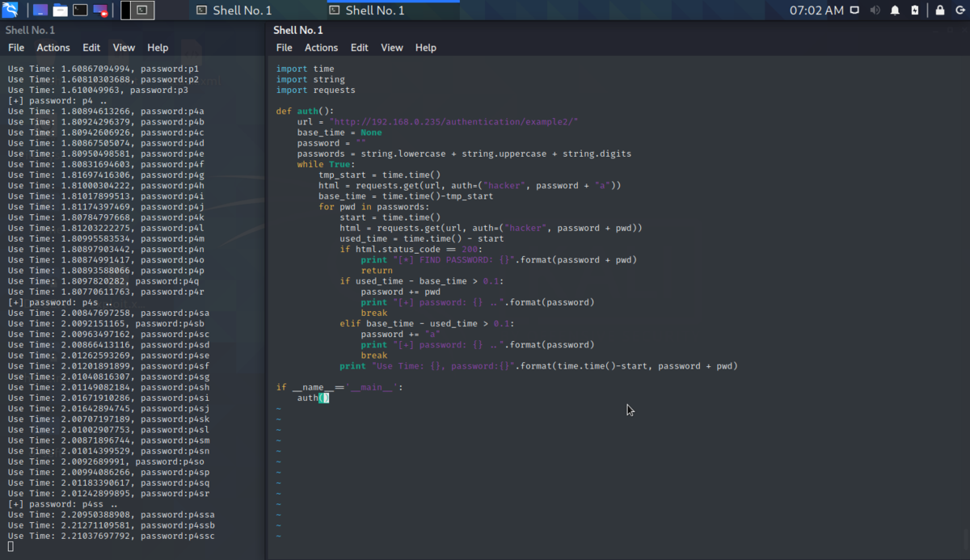Click the '[+] password: p4ss ..' output line

(x=62, y=503)
